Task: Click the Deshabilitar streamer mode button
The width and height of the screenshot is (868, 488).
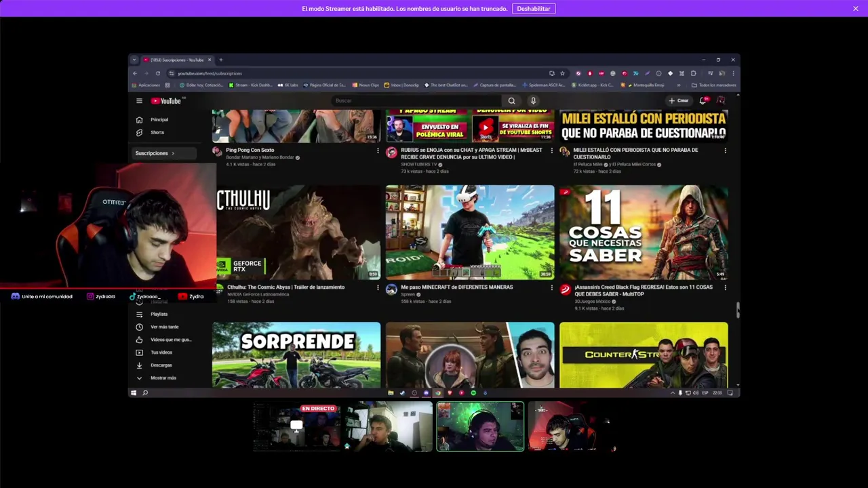Action: (534, 9)
